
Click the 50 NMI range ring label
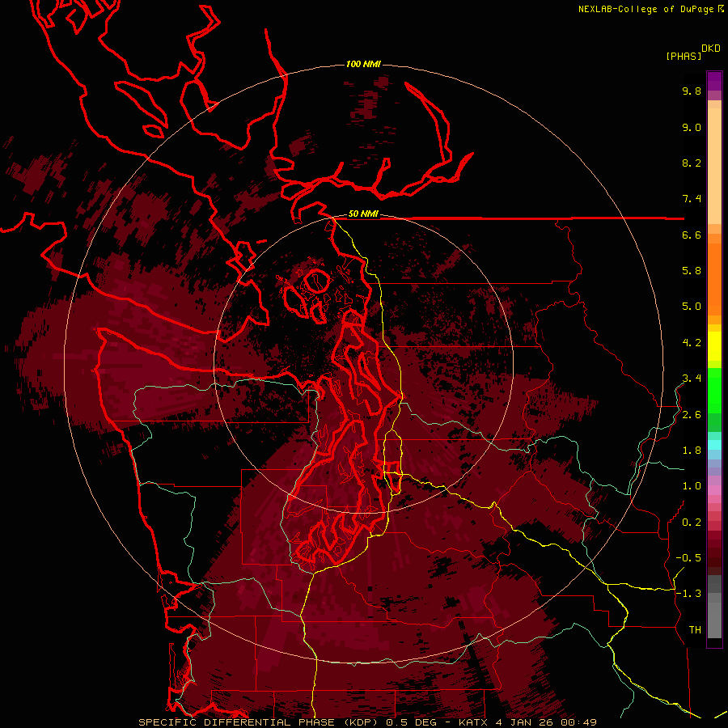click(x=363, y=214)
